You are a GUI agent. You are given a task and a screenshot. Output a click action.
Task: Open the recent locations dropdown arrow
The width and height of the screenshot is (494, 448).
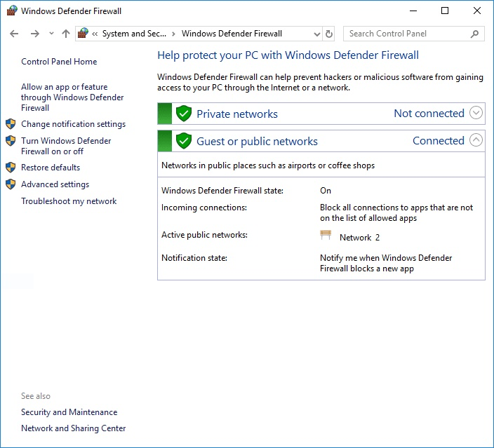51,34
